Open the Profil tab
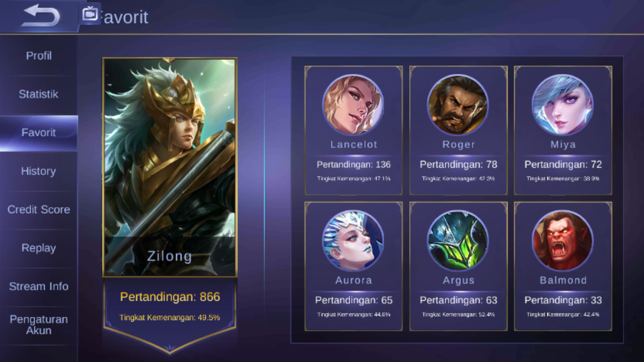 click(39, 56)
